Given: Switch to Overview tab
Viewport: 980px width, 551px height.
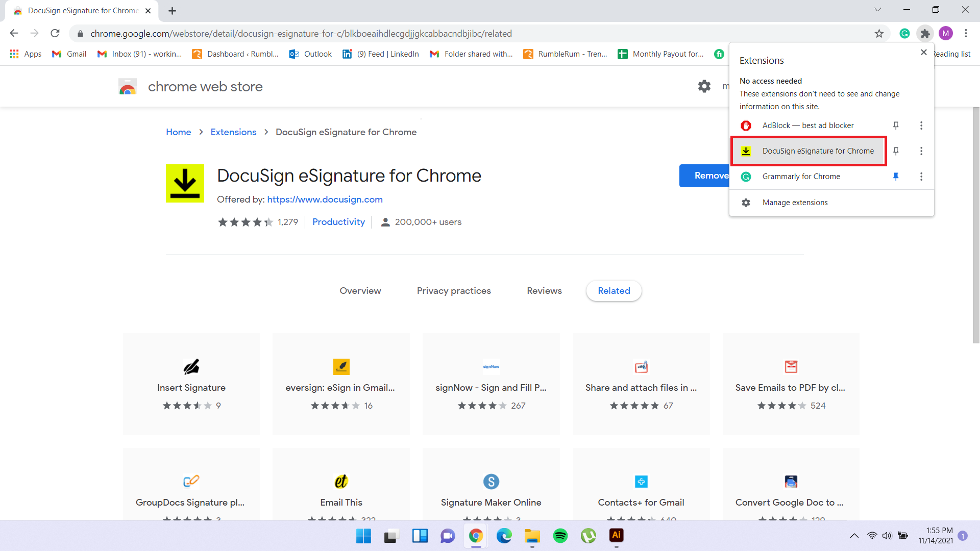Looking at the screenshot, I should 360,291.
